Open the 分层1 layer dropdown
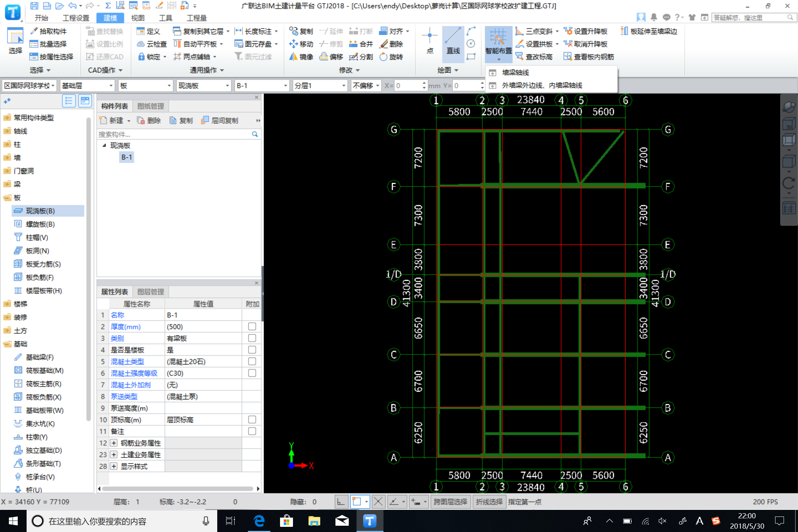Image resolution: width=798 pixels, height=532 pixels. tap(320, 86)
